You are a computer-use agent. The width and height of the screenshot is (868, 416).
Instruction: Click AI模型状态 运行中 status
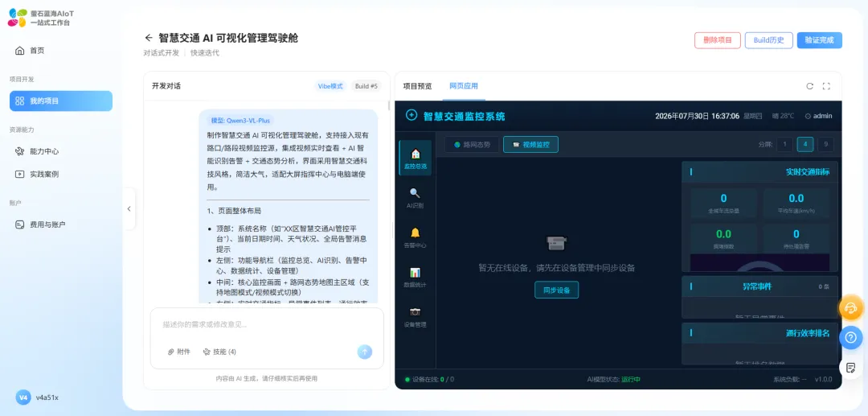pos(613,380)
